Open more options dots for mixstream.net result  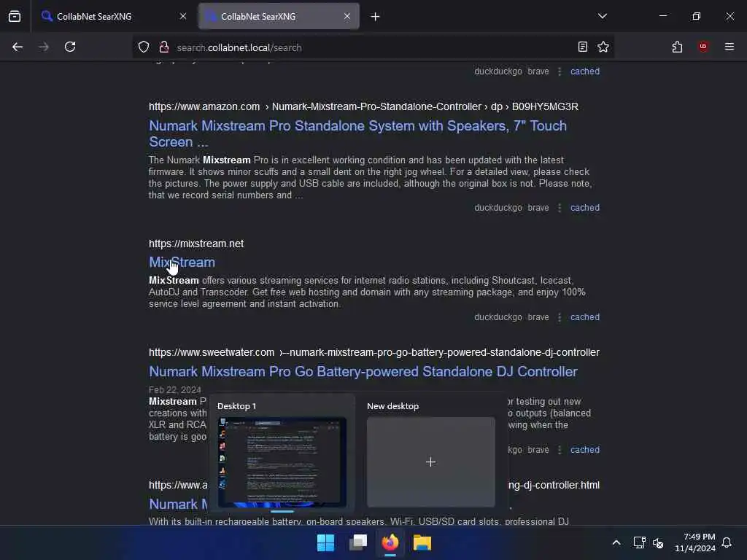pyautogui.click(x=560, y=317)
